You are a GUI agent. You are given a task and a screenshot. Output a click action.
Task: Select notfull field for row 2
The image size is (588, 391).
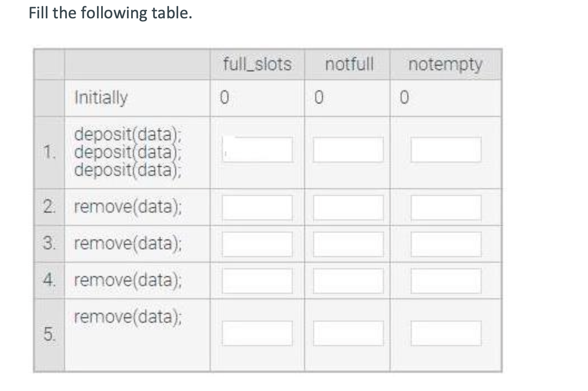[x=348, y=208]
